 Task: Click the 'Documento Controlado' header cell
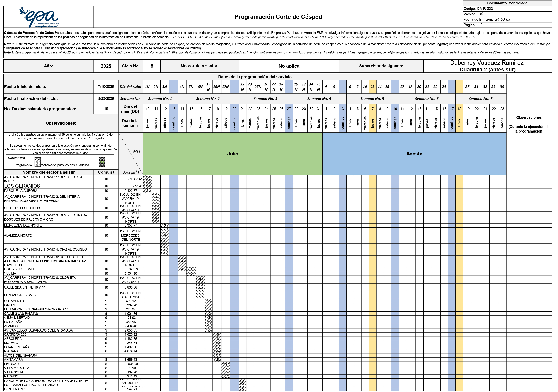[507, 3]
